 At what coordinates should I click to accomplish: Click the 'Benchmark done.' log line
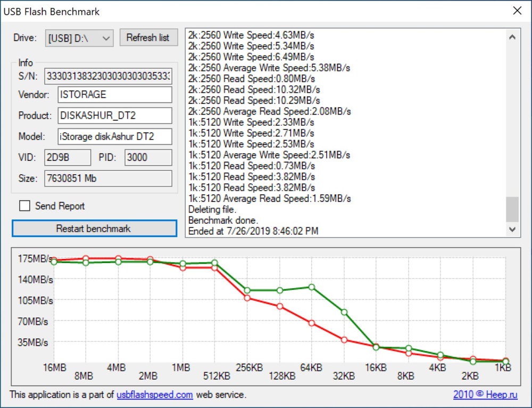tap(223, 220)
